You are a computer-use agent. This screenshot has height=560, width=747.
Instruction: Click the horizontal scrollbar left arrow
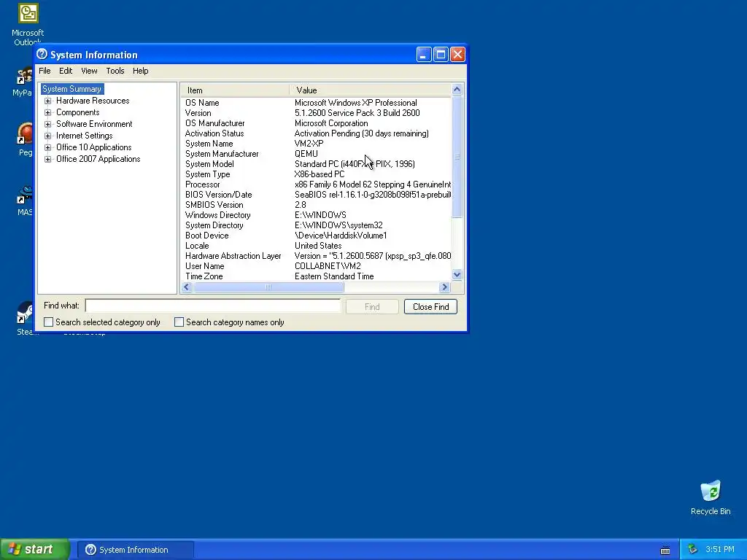pos(187,287)
